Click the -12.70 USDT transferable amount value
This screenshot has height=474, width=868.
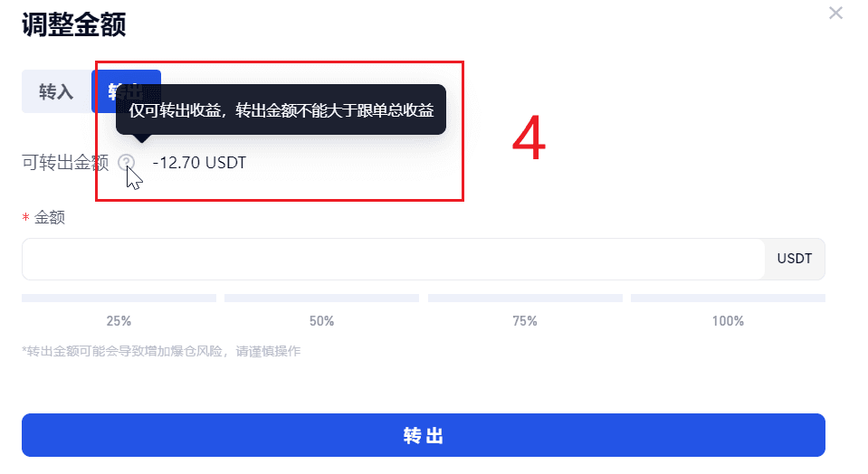point(199,163)
